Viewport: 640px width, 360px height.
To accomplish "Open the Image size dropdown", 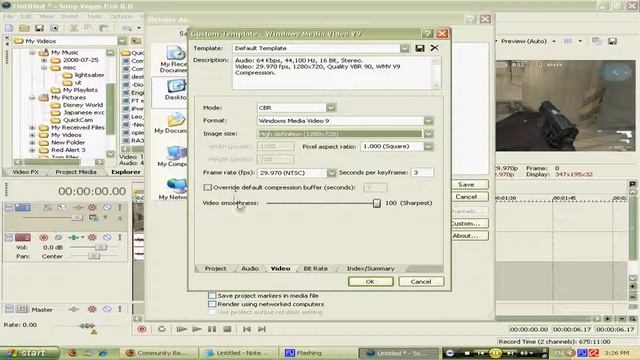I will 428,133.
